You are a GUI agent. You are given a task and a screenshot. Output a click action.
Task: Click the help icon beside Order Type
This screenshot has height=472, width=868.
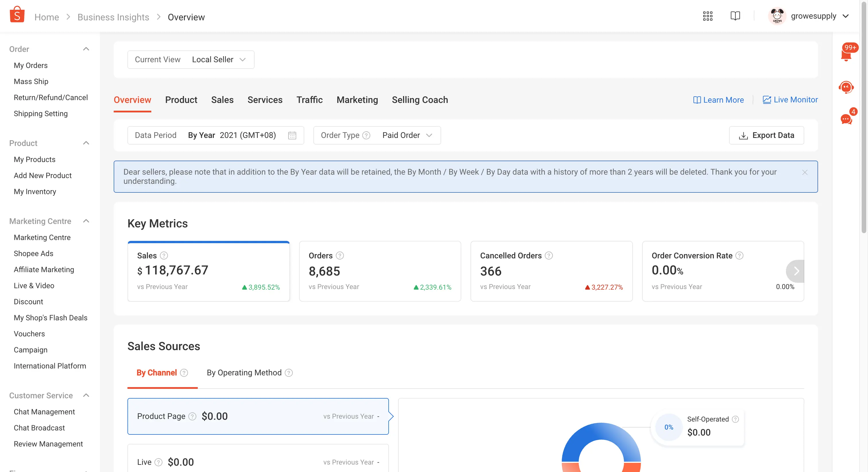pyautogui.click(x=366, y=135)
